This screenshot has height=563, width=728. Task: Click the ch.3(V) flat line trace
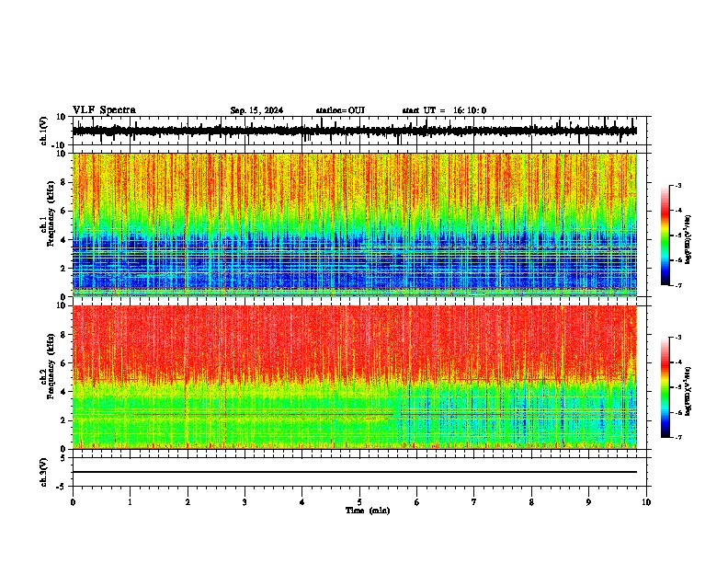(x=355, y=472)
